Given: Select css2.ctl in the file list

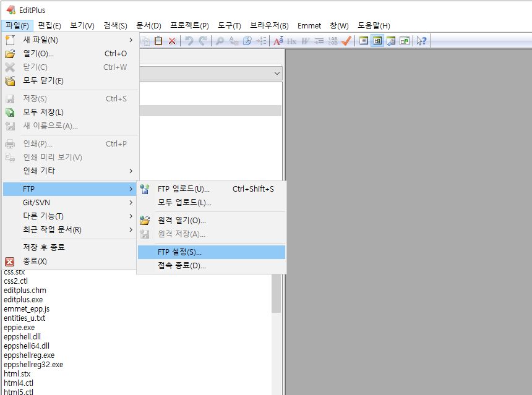Looking at the screenshot, I should [x=15, y=281].
